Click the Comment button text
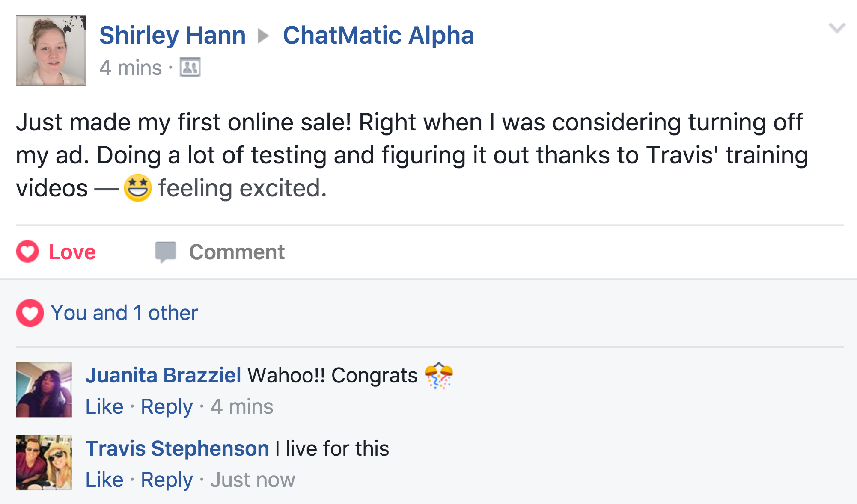This screenshot has height=504, width=857. [237, 252]
